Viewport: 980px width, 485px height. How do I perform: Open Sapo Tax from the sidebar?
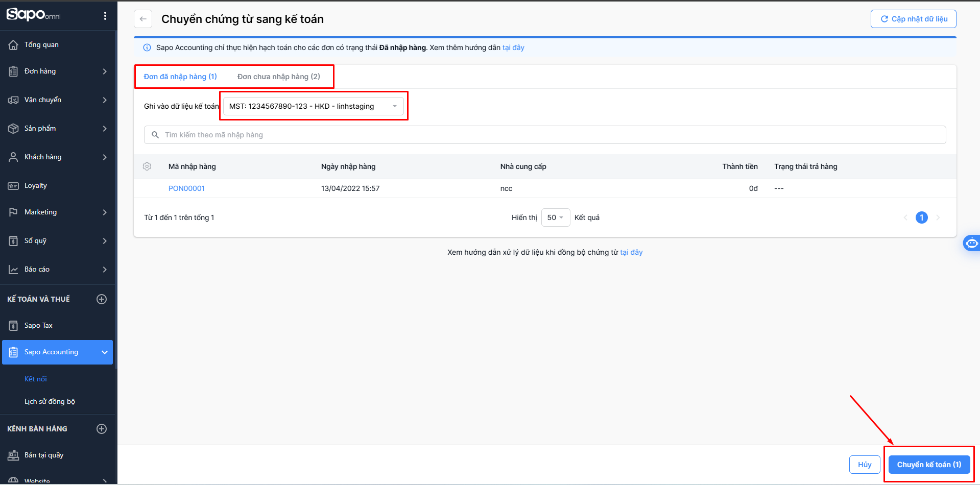coord(38,326)
